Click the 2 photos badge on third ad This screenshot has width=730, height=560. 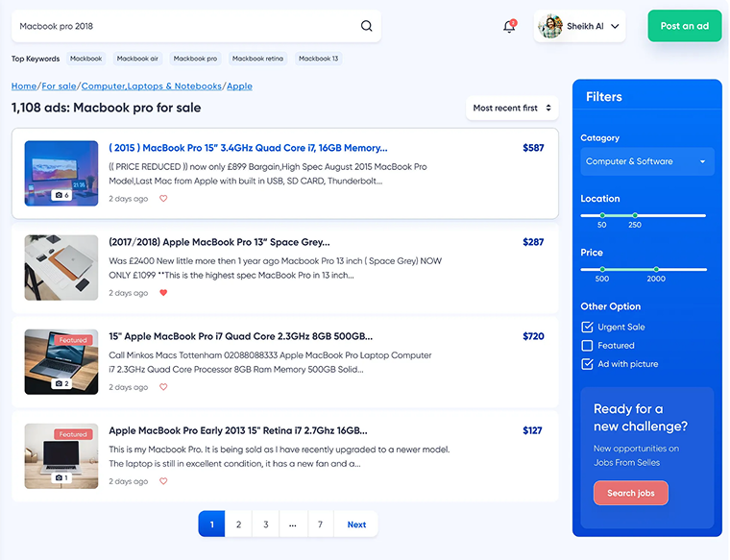(x=61, y=383)
